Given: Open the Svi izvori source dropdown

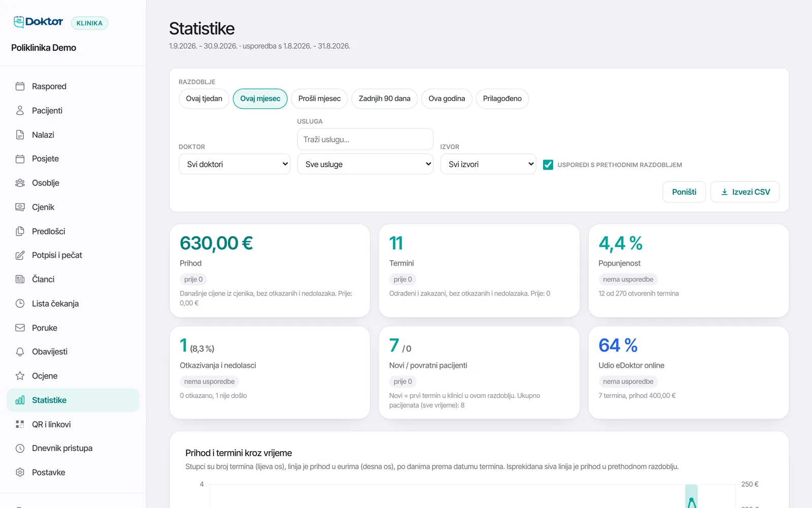Looking at the screenshot, I should pos(488,164).
